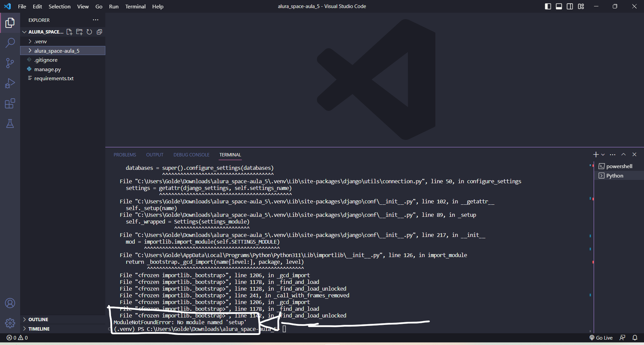Click the terminal scrollbar overview ruler
Viewport: 644px width, 345px height.
[x=591, y=247]
